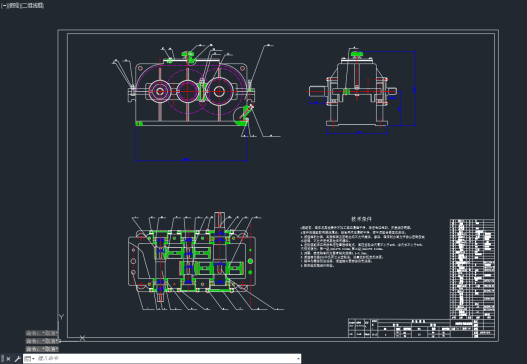Expand command history arrow at command line's right end
Screen dimensions: 527x364
pyautogui.click(x=298, y=359)
